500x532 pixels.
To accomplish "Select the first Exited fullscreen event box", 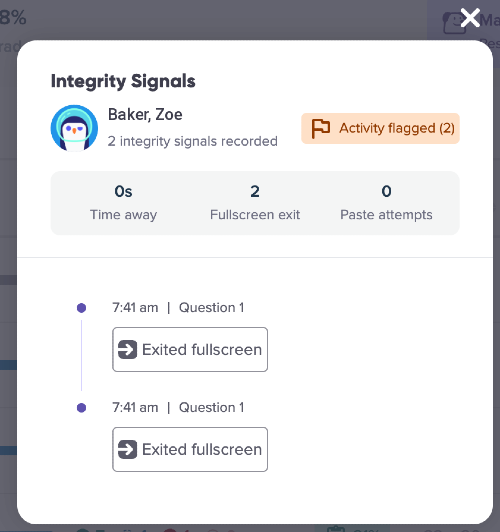I will tap(190, 349).
